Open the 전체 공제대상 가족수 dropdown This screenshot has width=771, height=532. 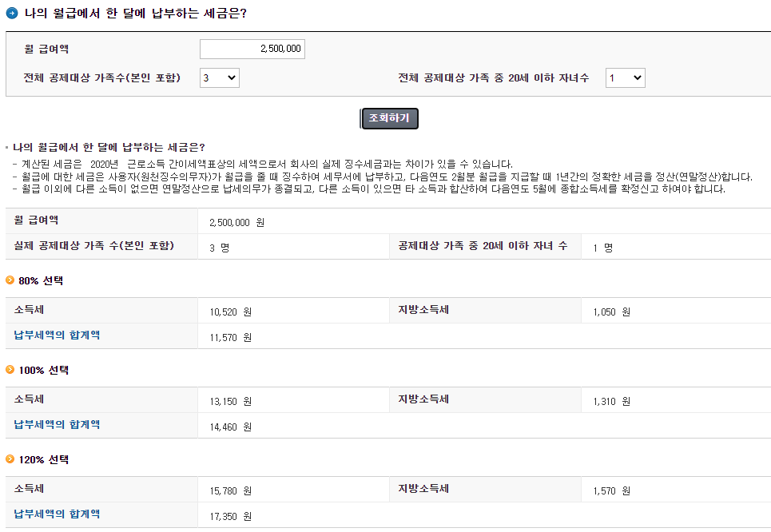pos(219,77)
